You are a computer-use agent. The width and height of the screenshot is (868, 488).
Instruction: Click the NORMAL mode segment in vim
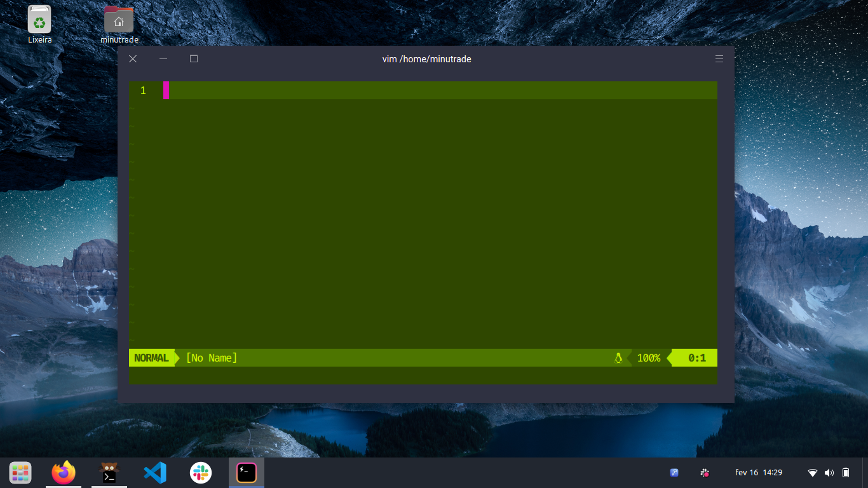(151, 358)
